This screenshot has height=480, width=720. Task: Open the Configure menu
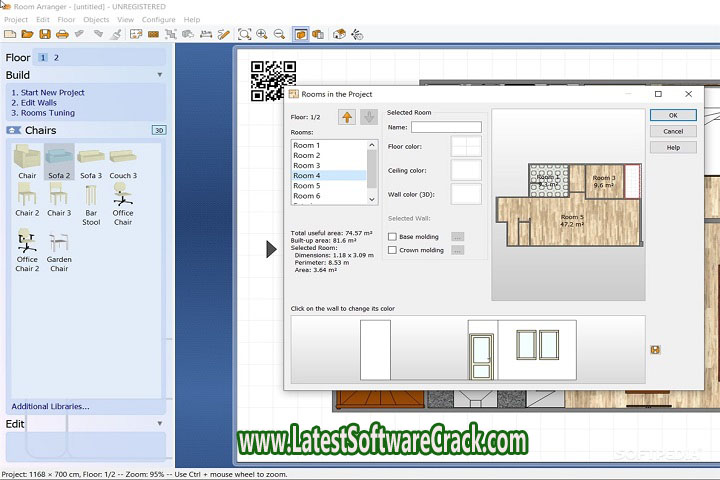tap(158, 19)
